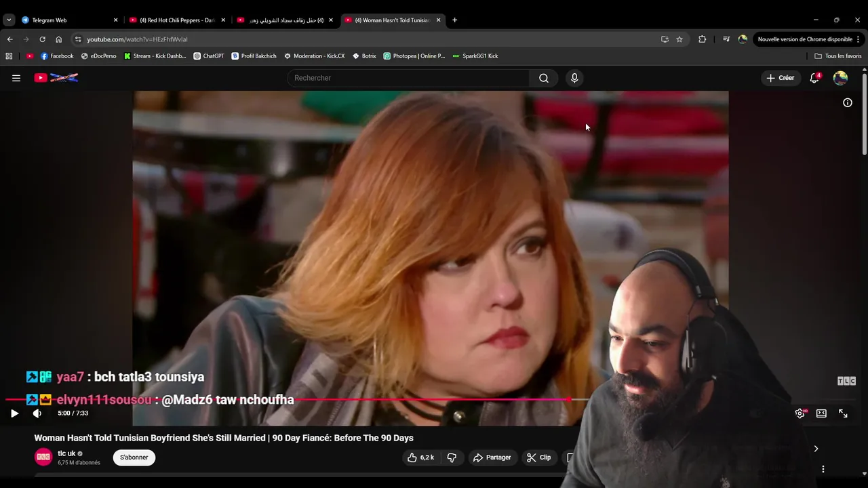
Task: Start voice search with microphone icon
Action: click(x=574, y=78)
